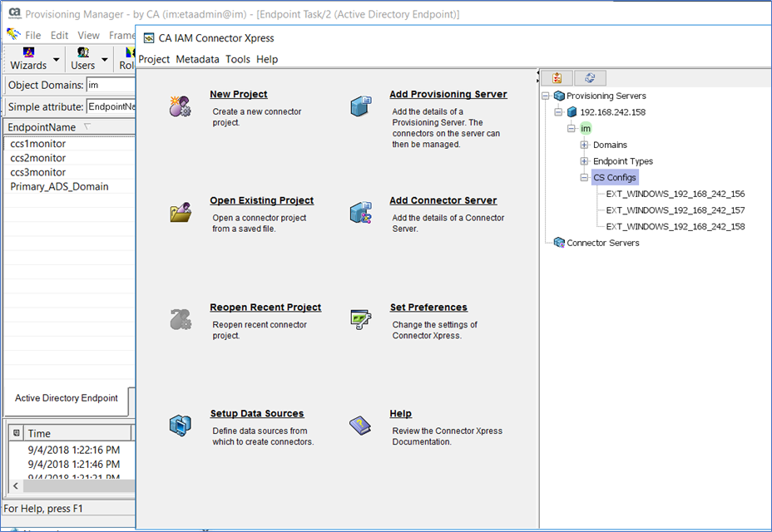Click the refresh icon above the server tree

[590, 78]
